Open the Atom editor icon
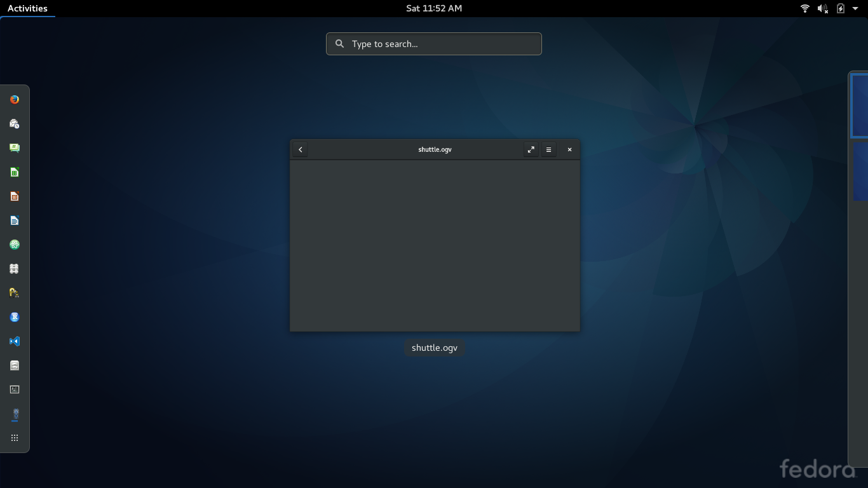Screen dimensions: 868x488 15,245
